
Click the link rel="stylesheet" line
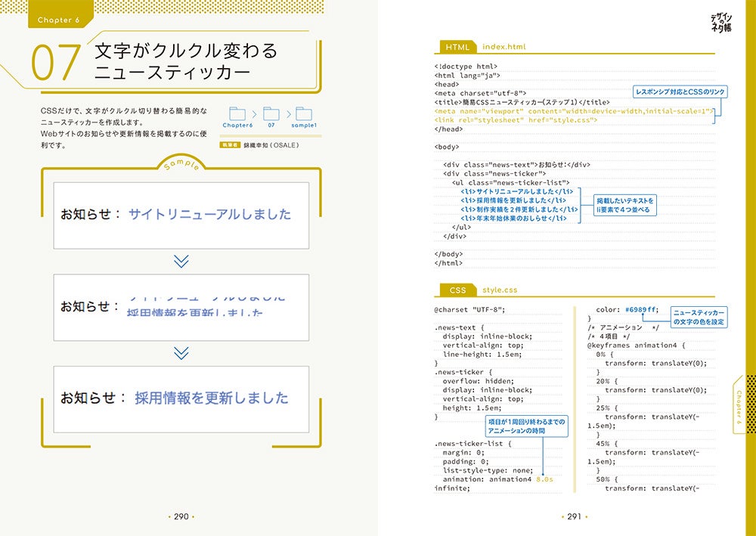pos(516,120)
